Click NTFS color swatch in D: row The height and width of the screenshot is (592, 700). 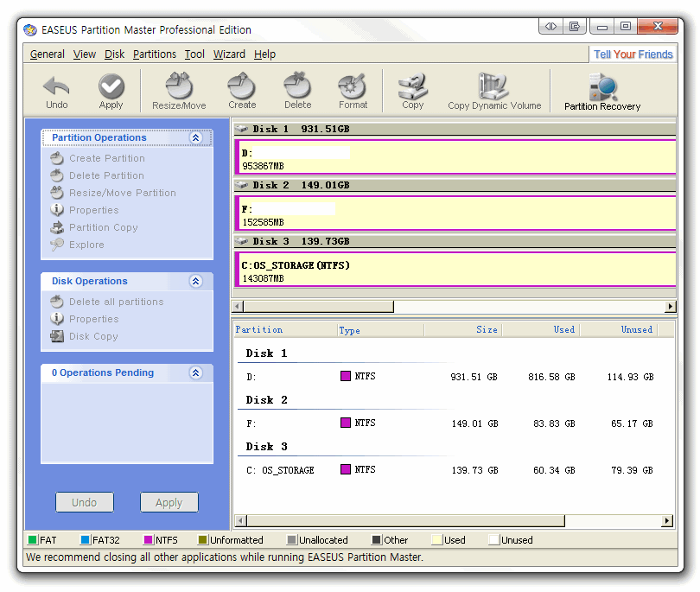point(346,376)
